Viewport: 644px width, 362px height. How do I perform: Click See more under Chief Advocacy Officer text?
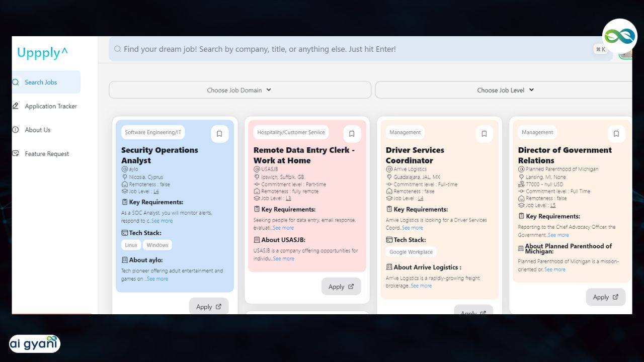coord(558,235)
